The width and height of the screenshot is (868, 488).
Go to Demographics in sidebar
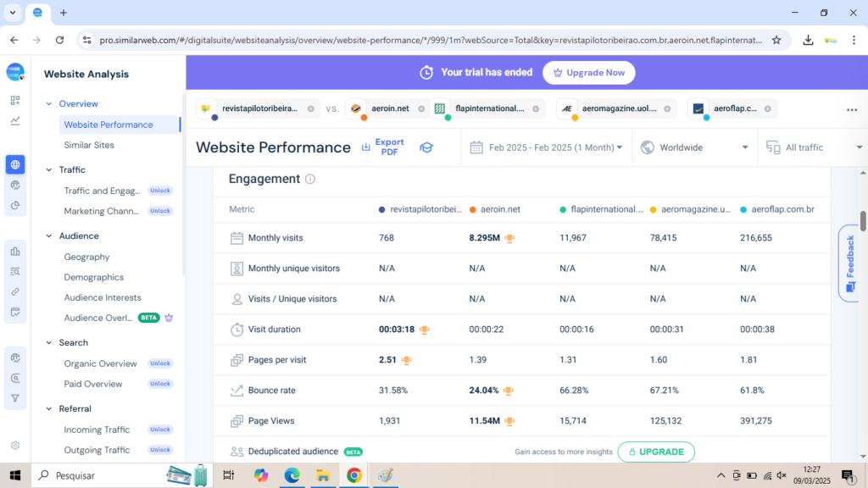[x=93, y=277]
